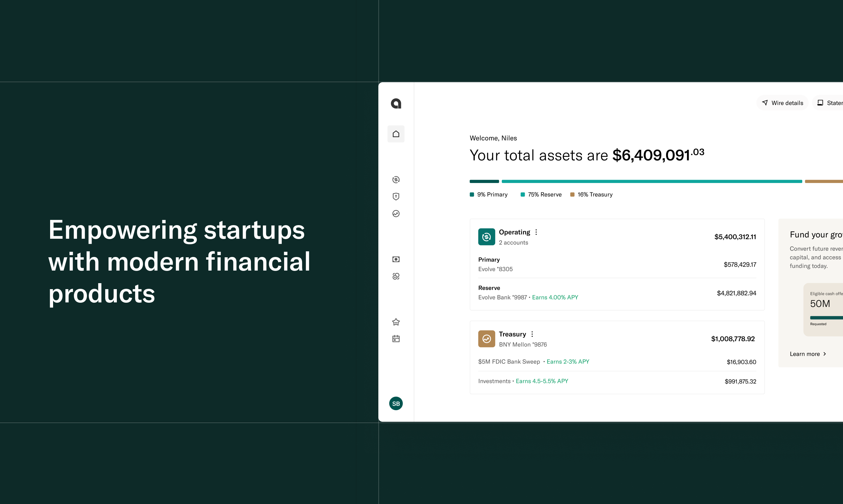Select the payments icon in the sidebar
This screenshot has width=843, height=504.
coord(396,179)
